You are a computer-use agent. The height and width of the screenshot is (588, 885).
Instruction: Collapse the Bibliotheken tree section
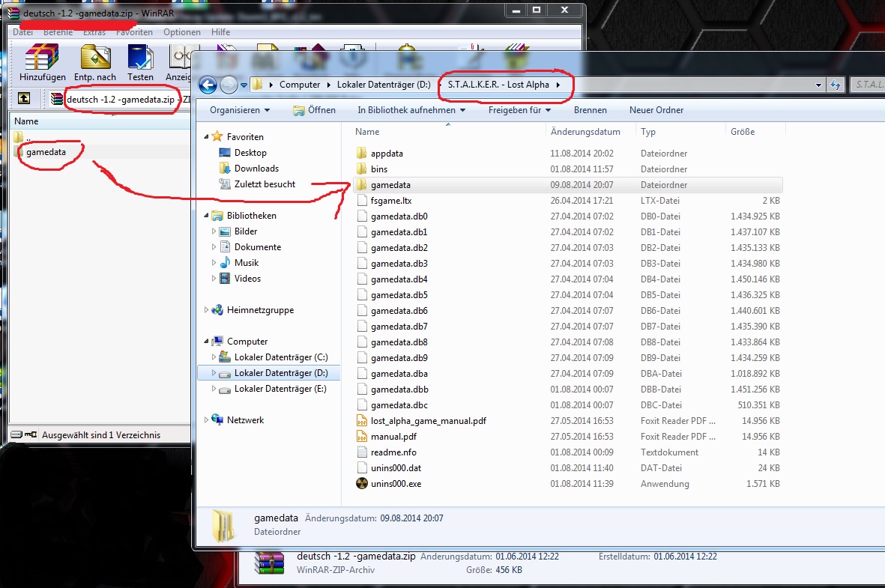(206, 216)
